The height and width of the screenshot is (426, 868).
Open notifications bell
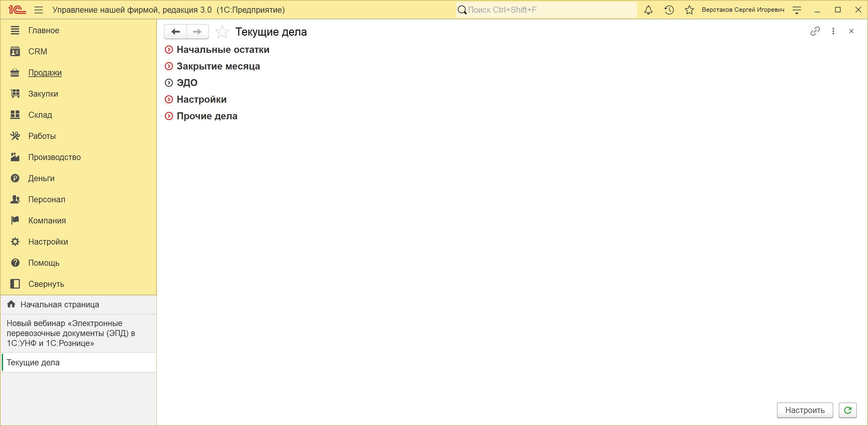(648, 10)
